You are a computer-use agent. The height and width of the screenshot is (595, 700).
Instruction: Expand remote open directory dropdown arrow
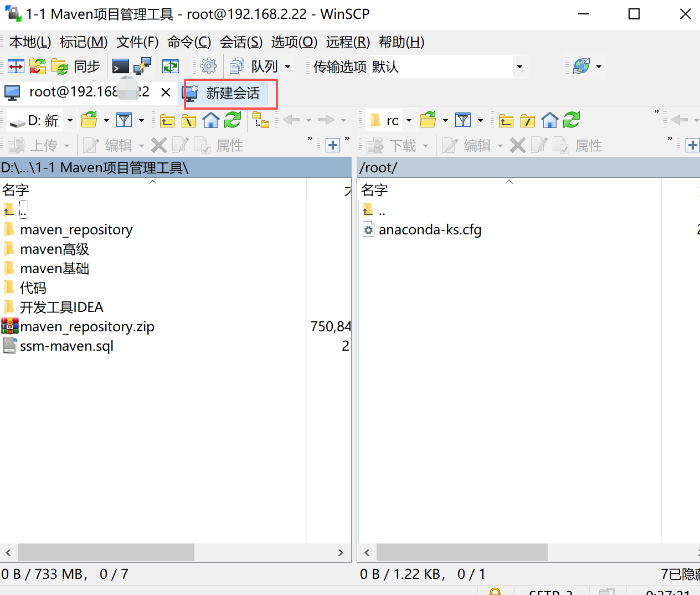coord(445,120)
